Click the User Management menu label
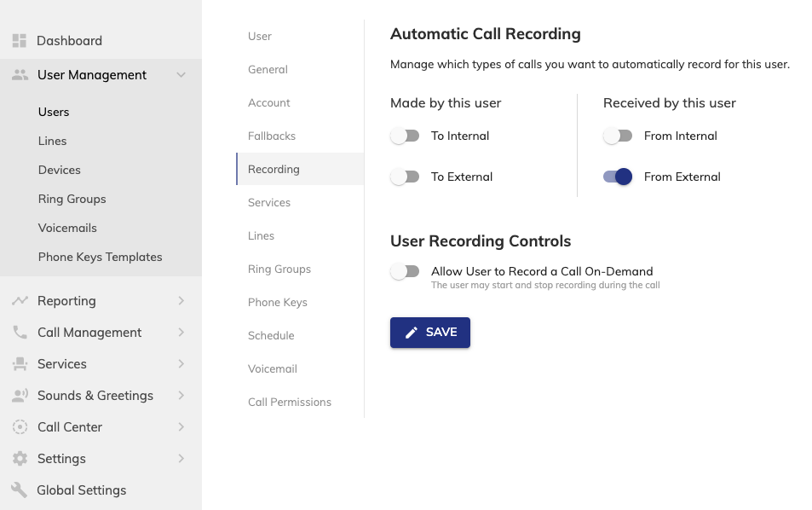Image resolution: width=812 pixels, height=510 pixels. click(92, 75)
